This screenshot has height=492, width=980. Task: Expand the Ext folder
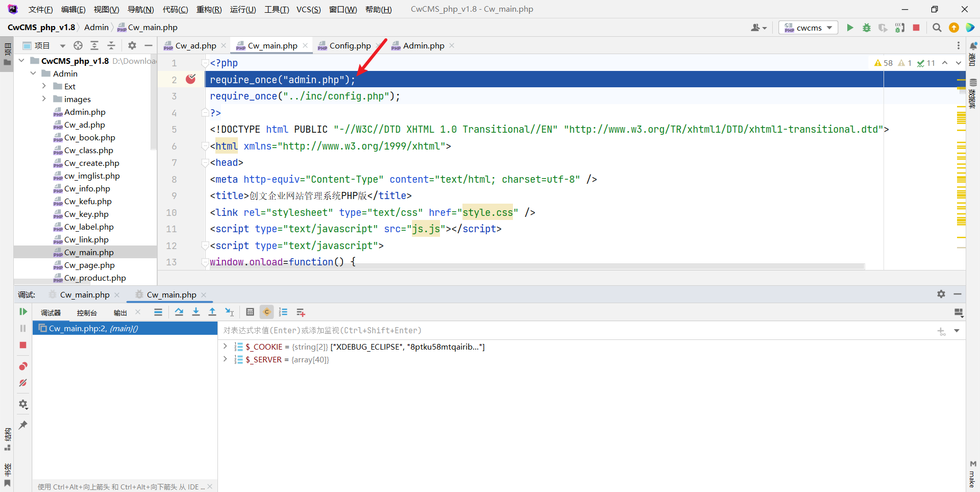(44, 86)
